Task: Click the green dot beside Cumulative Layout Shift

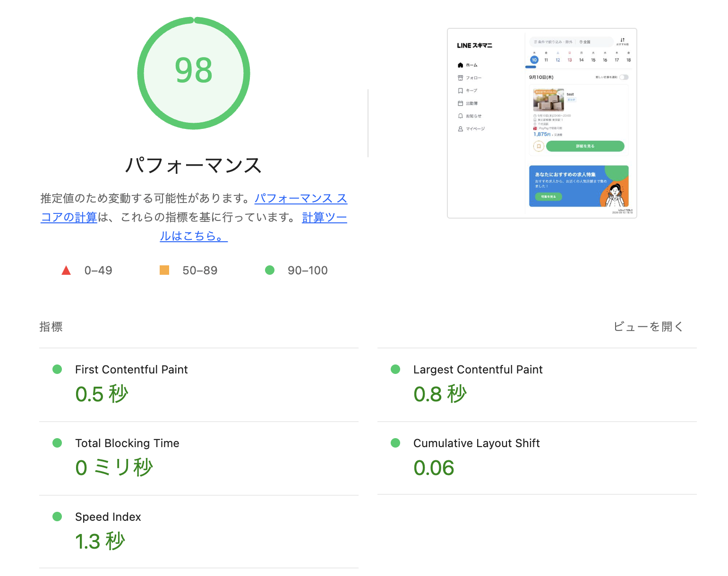Action: (395, 443)
